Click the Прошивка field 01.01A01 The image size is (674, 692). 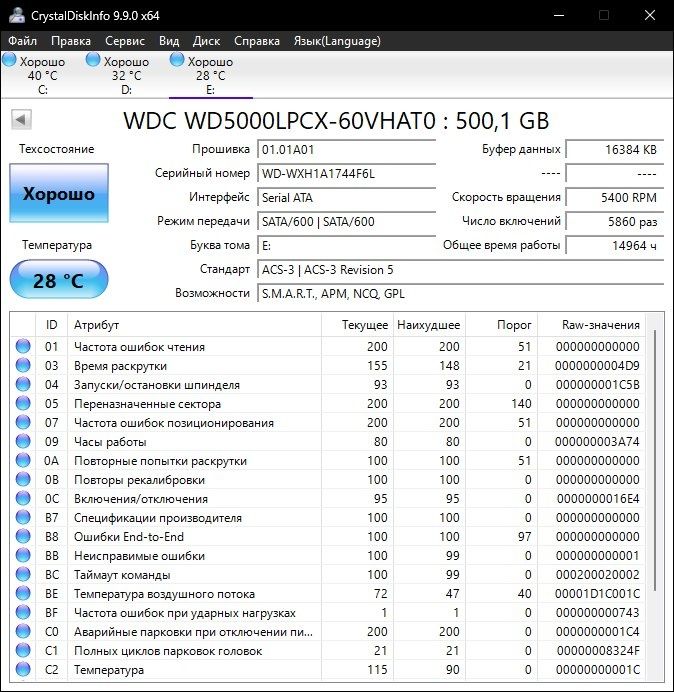(346, 150)
